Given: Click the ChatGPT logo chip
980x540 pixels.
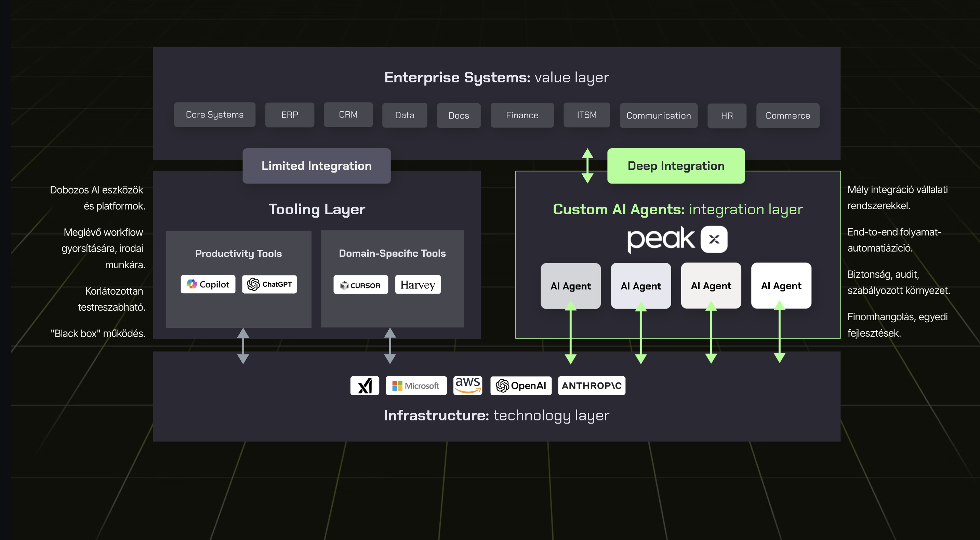Looking at the screenshot, I should pos(269,284).
